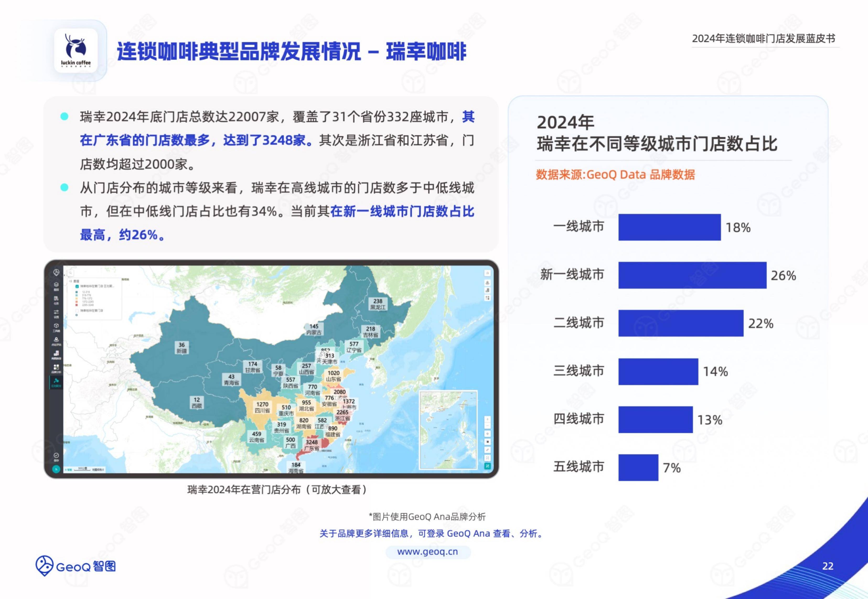Click the 459 云南省 map label
The width and height of the screenshot is (868, 599).
pyautogui.click(x=257, y=437)
